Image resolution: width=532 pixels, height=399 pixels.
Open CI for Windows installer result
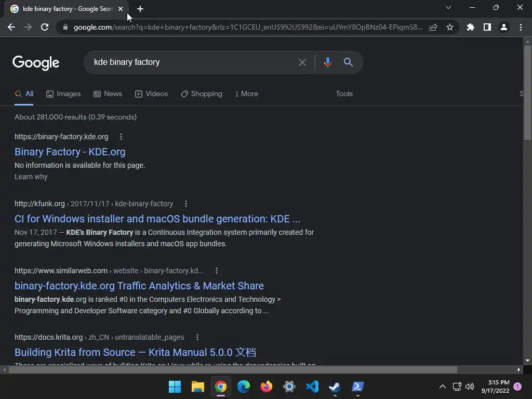coord(157,219)
